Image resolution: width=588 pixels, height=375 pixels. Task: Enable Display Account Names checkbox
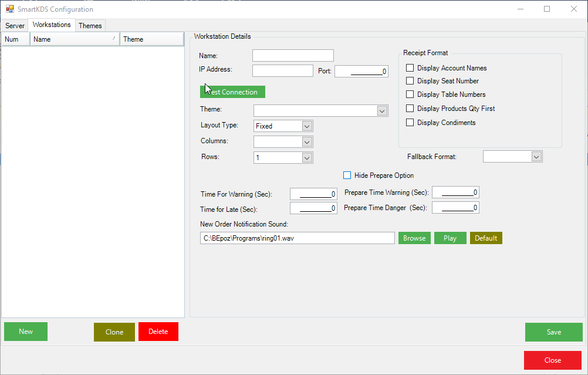click(410, 68)
